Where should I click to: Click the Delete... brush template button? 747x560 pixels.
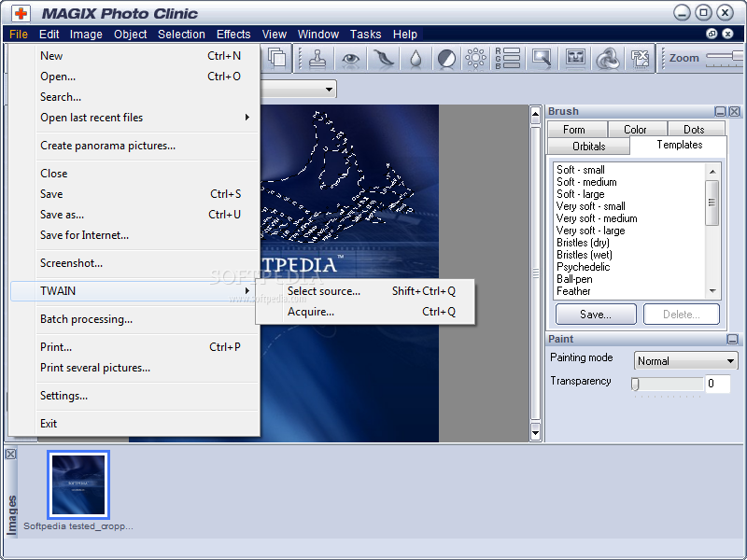coord(682,315)
